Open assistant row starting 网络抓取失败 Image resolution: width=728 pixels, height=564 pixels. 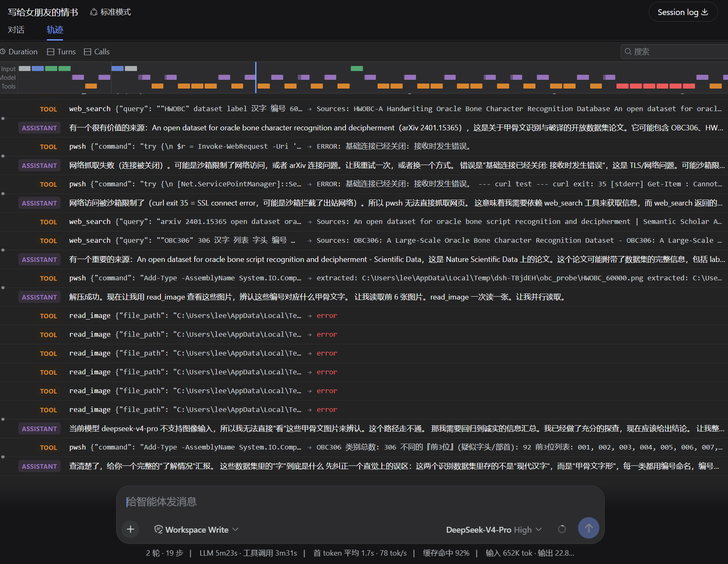(x=364, y=165)
